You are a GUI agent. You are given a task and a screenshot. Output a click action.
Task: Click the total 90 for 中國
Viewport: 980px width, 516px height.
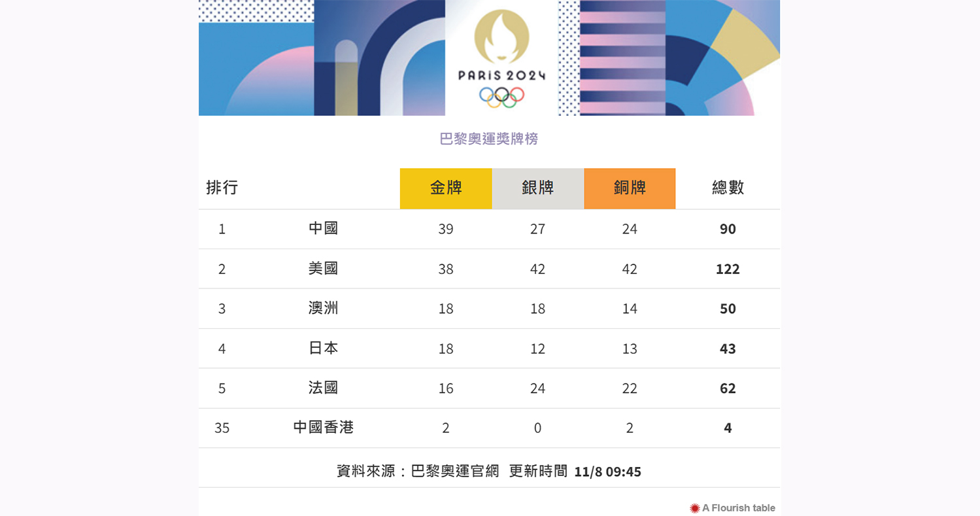point(728,229)
